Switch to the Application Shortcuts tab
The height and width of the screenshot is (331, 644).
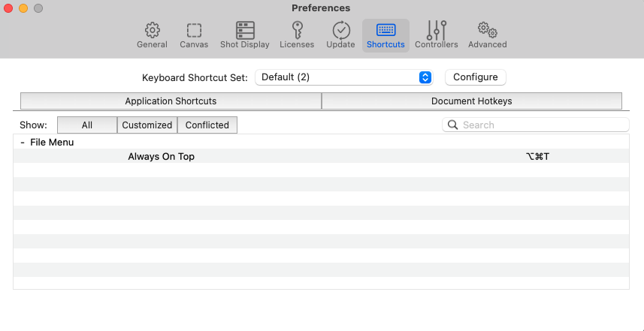171,101
